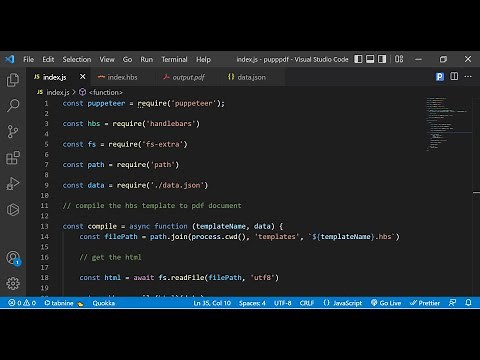This screenshot has height=360, width=480.
Task: Toggle the bottom panel layout icon
Action: [370, 59]
